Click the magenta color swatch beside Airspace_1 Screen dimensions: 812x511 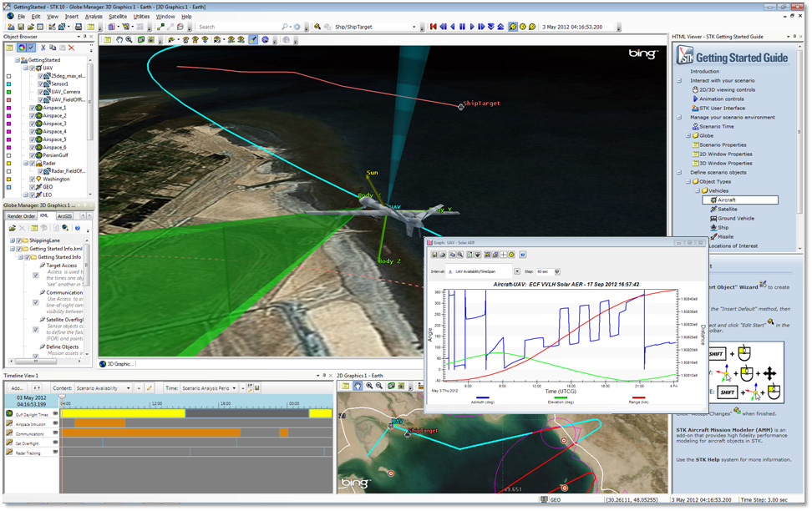coord(9,108)
